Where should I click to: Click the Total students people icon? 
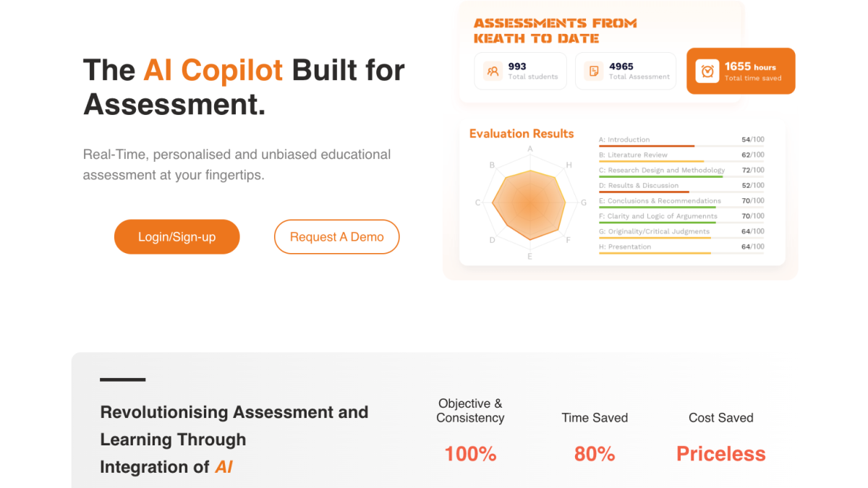493,71
